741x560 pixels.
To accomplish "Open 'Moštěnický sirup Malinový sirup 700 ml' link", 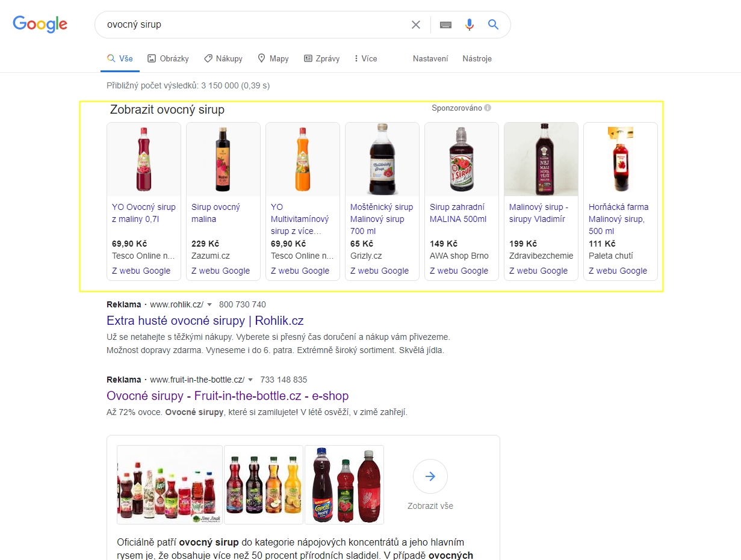I will point(382,219).
